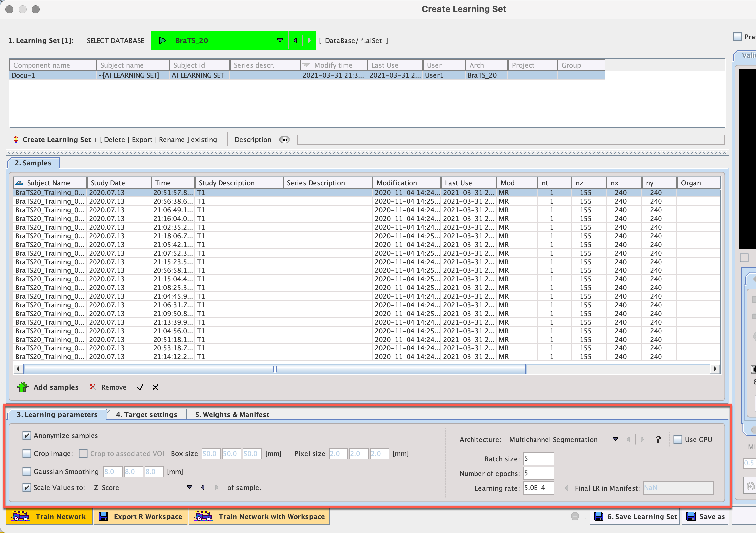Select previous Scale Values option arrow
This screenshot has height=533, width=756.
point(203,487)
